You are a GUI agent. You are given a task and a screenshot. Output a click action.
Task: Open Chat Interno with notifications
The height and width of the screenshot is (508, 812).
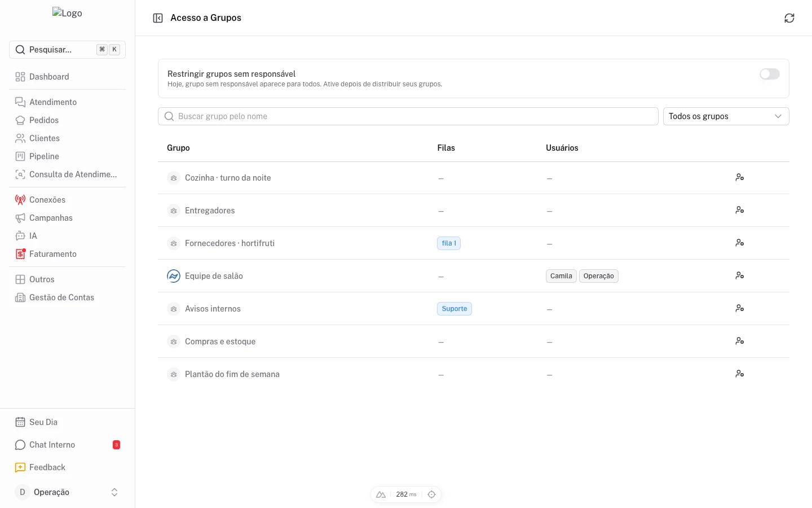coord(68,445)
